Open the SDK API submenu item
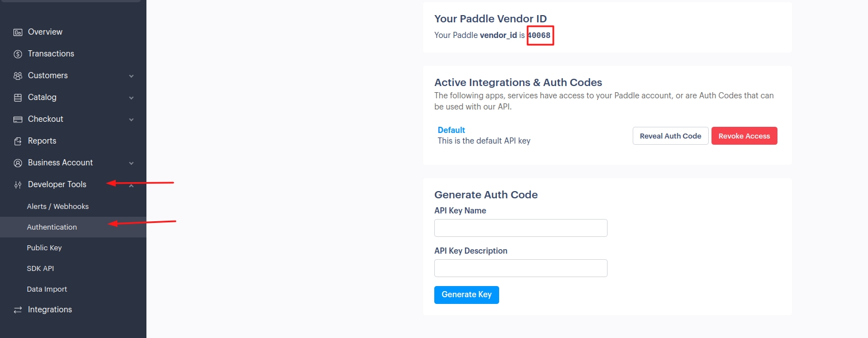 pyautogui.click(x=40, y=268)
